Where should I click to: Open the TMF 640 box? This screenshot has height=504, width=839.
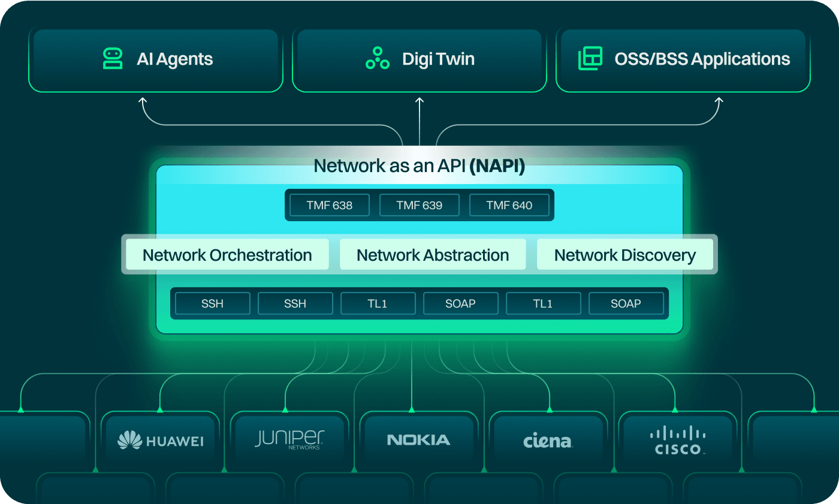509,205
